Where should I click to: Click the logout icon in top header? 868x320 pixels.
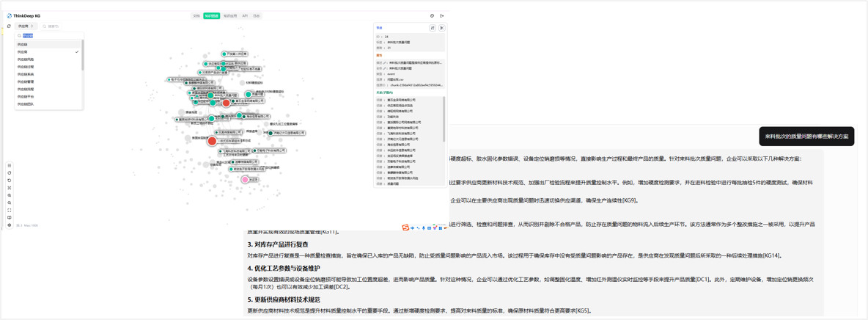[442, 15]
